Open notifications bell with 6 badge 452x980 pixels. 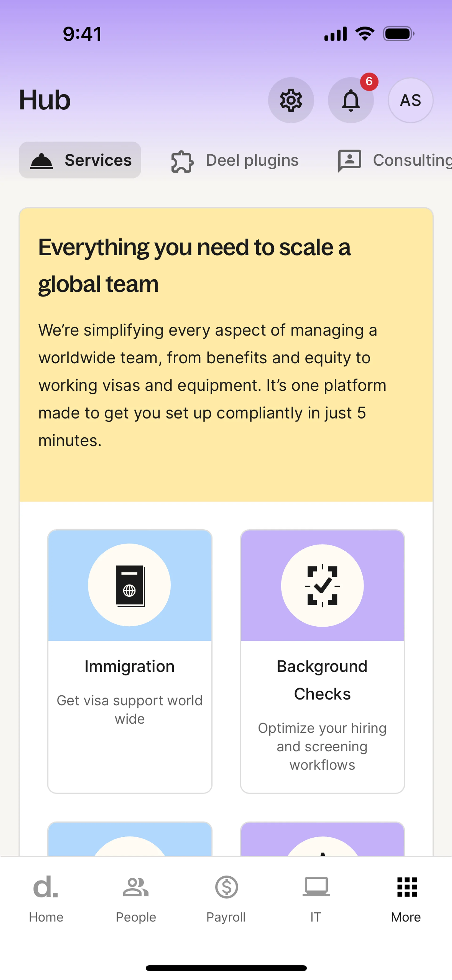click(x=351, y=100)
